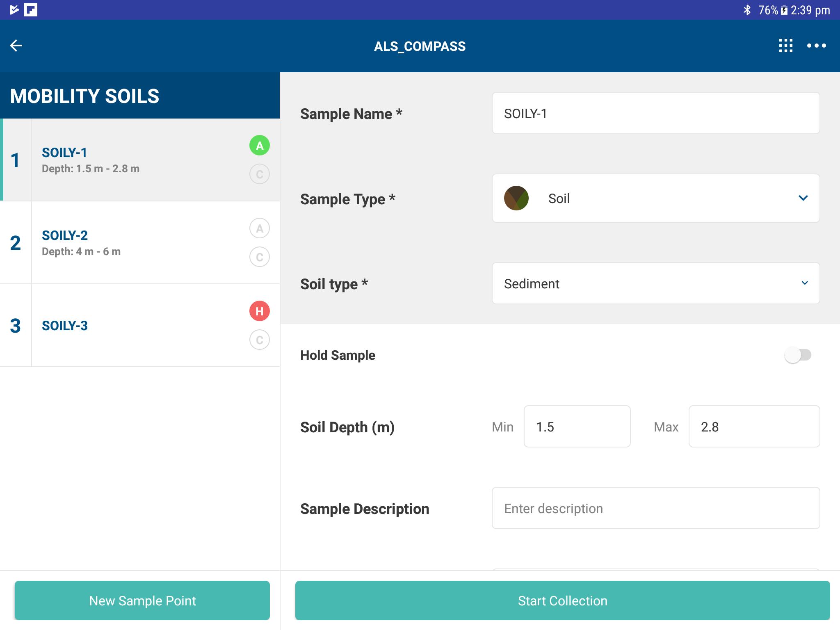The width and height of the screenshot is (840, 630).
Task: Tap the red H badge on SOILY-3
Action: 260,311
